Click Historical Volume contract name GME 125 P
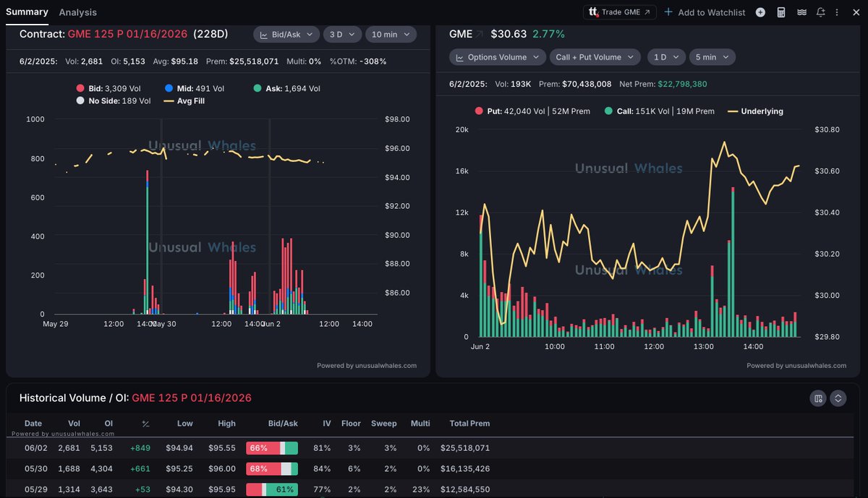The height and width of the screenshot is (498, 868). (192, 398)
